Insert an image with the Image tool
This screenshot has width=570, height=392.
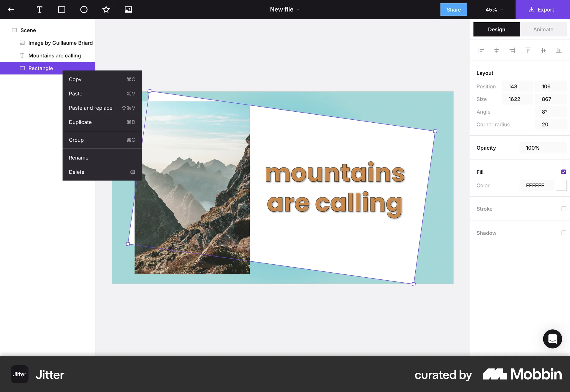128,9
